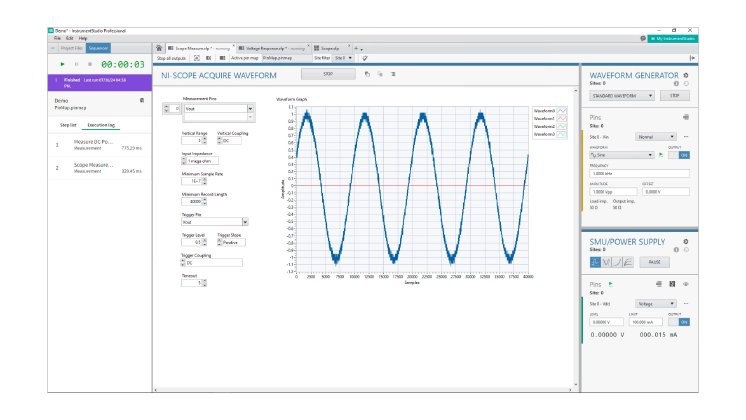Open Site filter dropdown
746x420 pixels.
(x=344, y=58)
